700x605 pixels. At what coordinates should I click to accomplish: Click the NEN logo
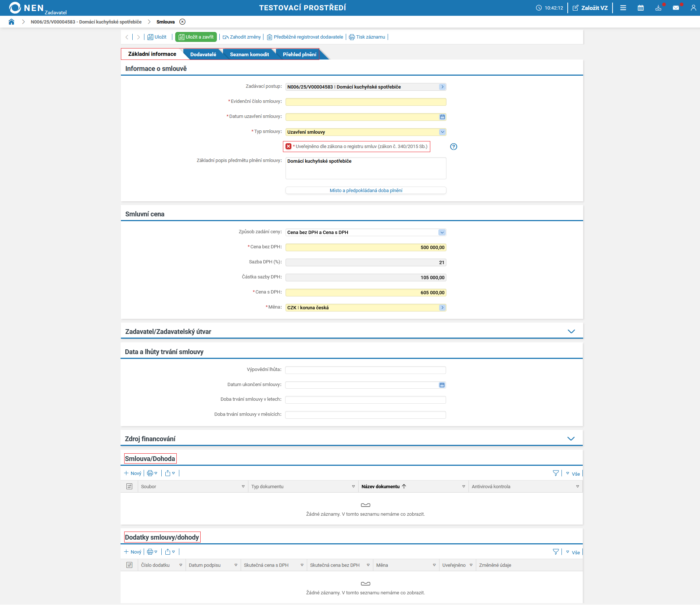click(x=26, y=8)
